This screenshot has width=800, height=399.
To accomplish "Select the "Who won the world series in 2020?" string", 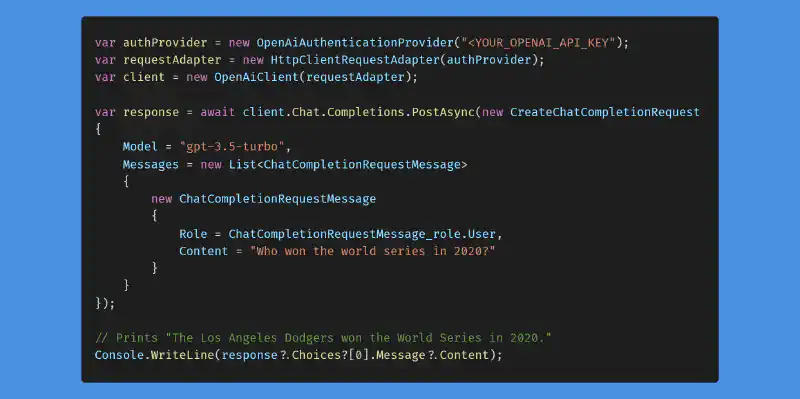I will pyautogui.click(x=372, y=252).
